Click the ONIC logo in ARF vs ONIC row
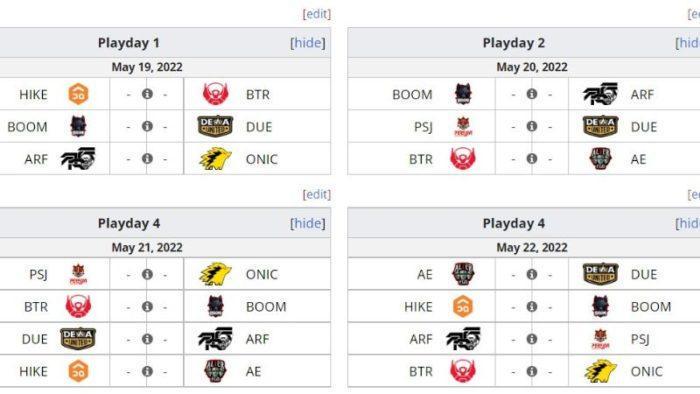700x394 pixels. click(215, 159)
